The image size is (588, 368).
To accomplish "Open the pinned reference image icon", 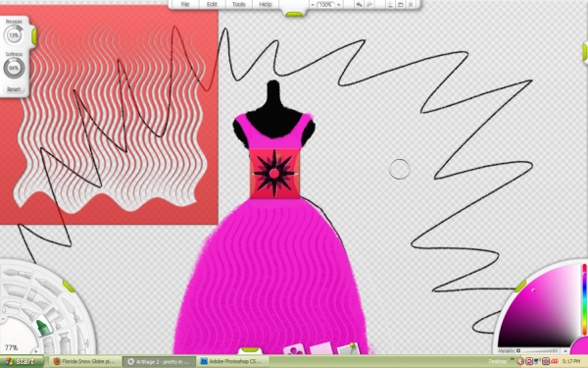I will [x=349, y=348].
